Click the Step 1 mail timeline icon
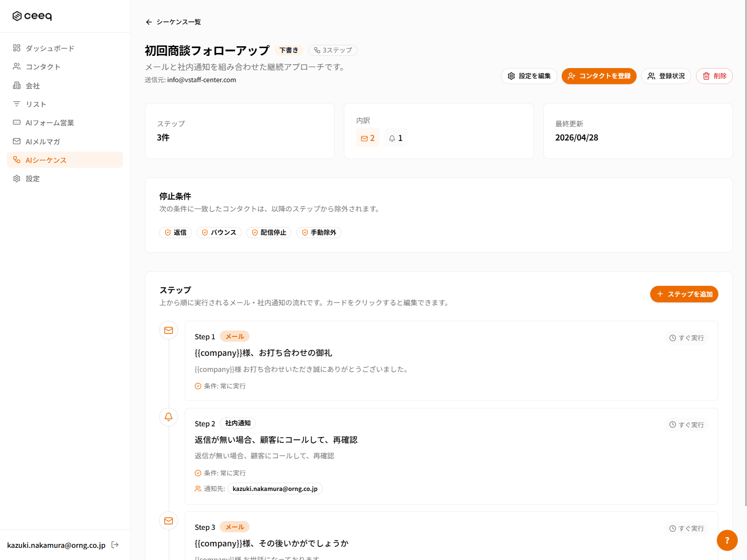Viewport: 747px width, 560px height. [169, 331]
